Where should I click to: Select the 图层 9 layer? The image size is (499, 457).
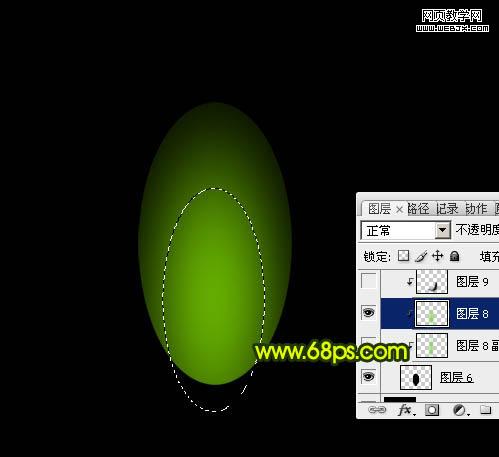point(440,282)
